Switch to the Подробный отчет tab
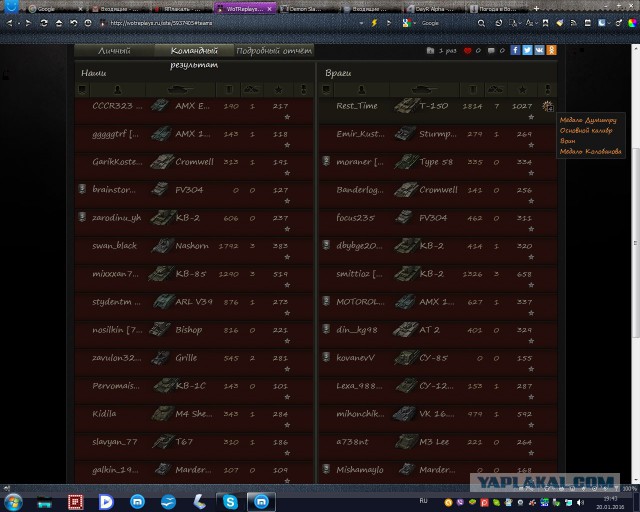Viewport: 640px width, 512px height. pos(274,51)
